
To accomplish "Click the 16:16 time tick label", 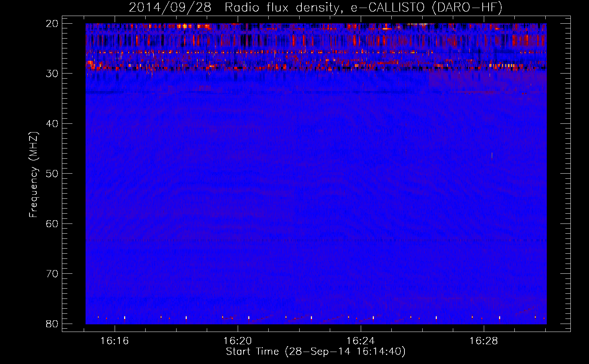I will (115, 341).
